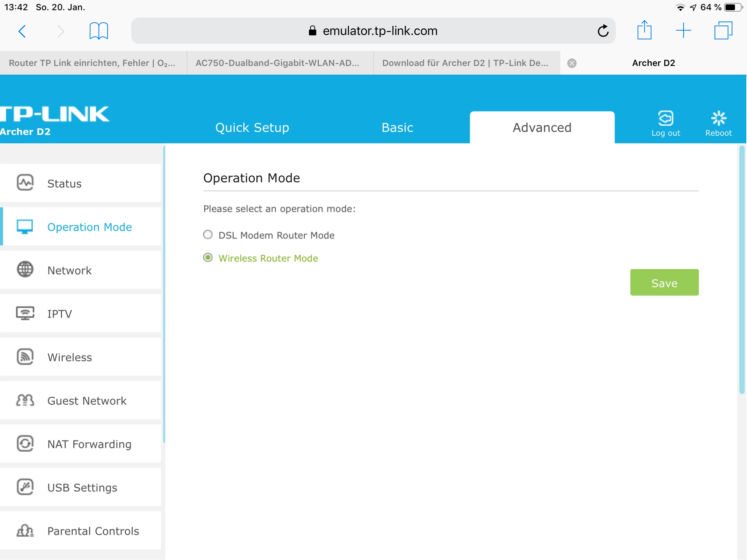Image resolution: width=747 pixels, height=560 pixels.
Task: Open Safari bookmarks book icon
Action: (98, 31)
